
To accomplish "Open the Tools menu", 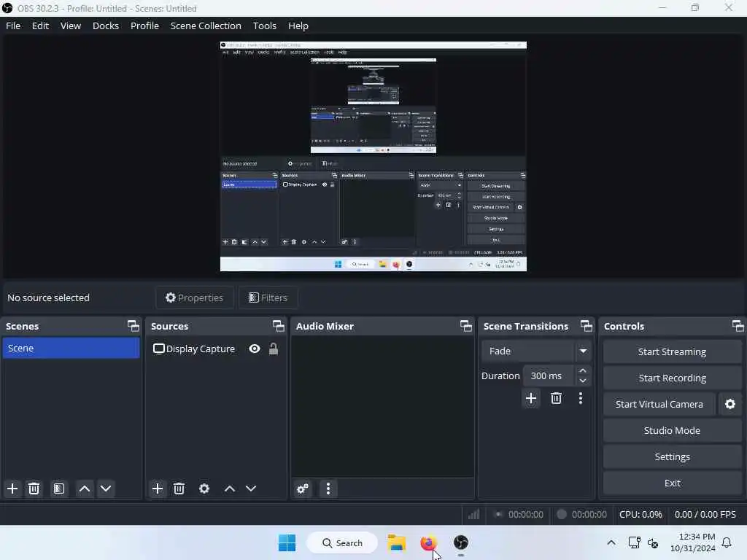I will pyautogui.click(x=264, y=26).
